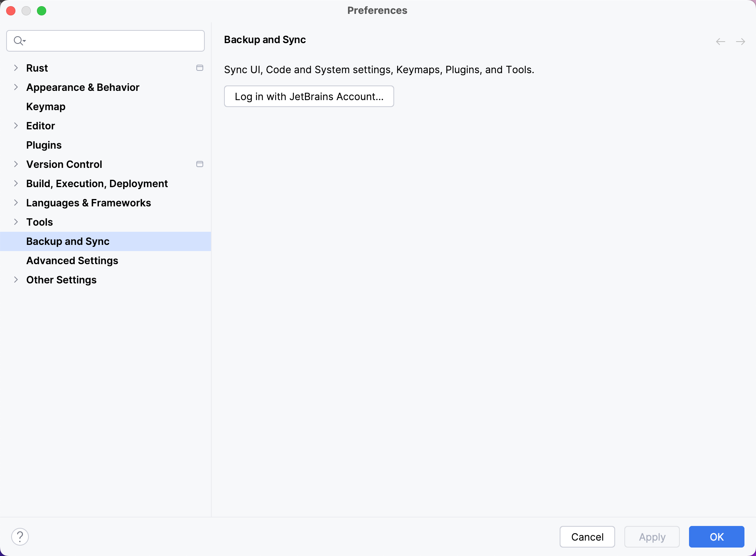Focus the settings search field
This screenshot has width=756, height=556.
pyautogui.click(x=105, y=41)
